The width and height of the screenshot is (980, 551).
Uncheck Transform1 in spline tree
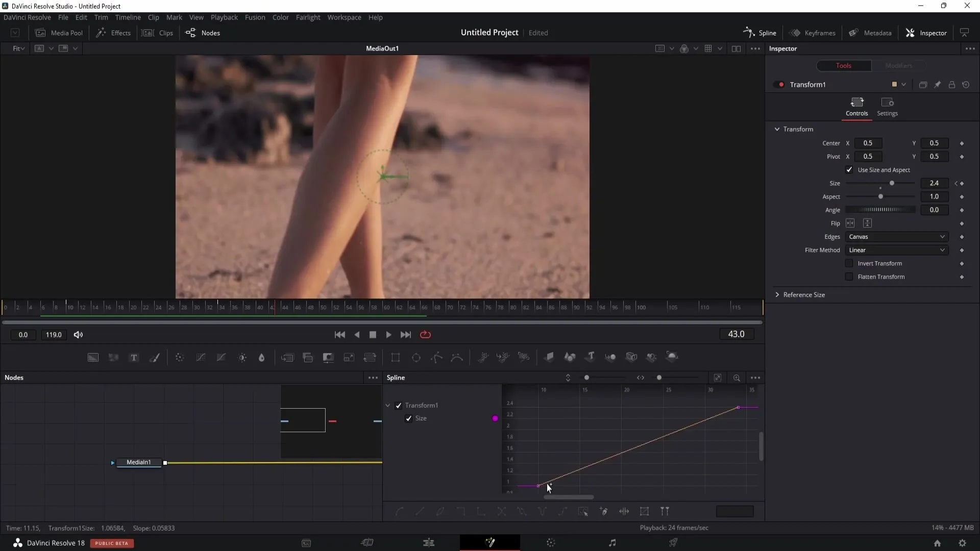click(x=399, y=406)
